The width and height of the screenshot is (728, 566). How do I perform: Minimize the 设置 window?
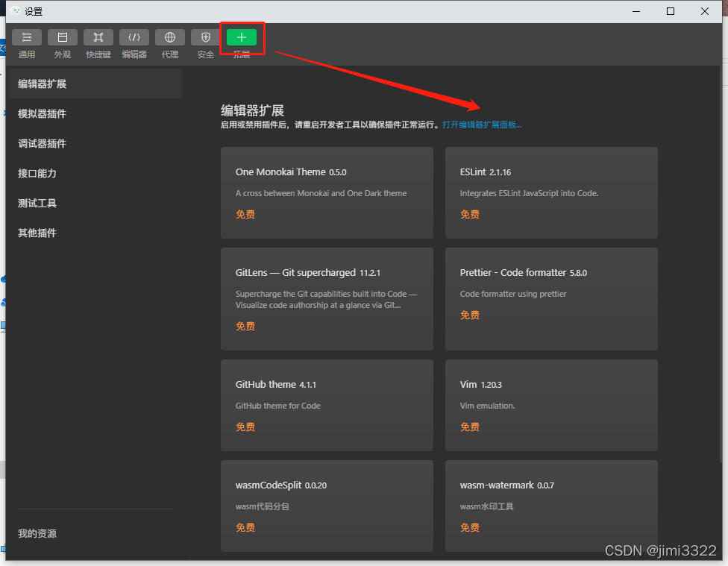pos(636,11)
